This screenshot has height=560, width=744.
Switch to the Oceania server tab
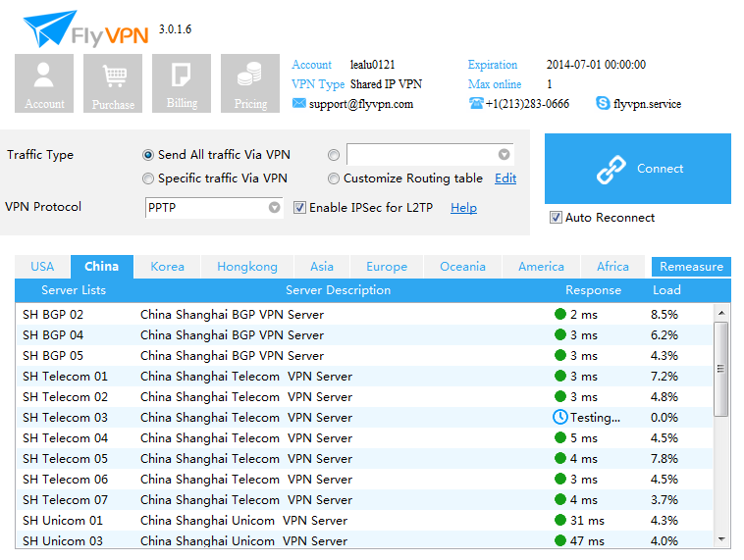point(462,267)
